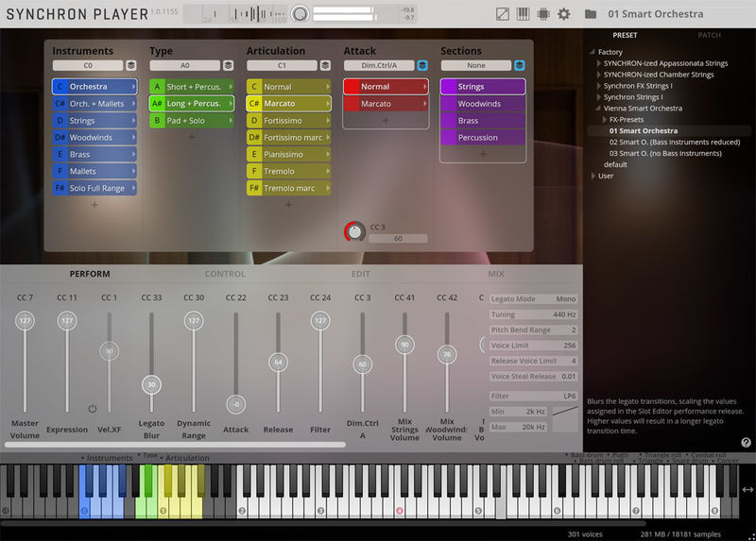Click the layers icon beside Instruments C0
The height and width of the screenshot is (541, 756).
coord(131,65)
